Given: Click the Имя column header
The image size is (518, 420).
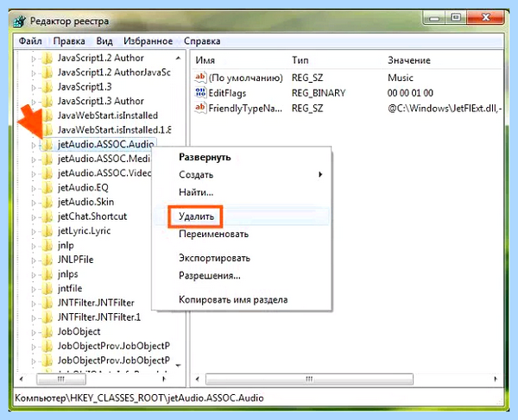Looking at the screenshot, I should coord(205,60).
